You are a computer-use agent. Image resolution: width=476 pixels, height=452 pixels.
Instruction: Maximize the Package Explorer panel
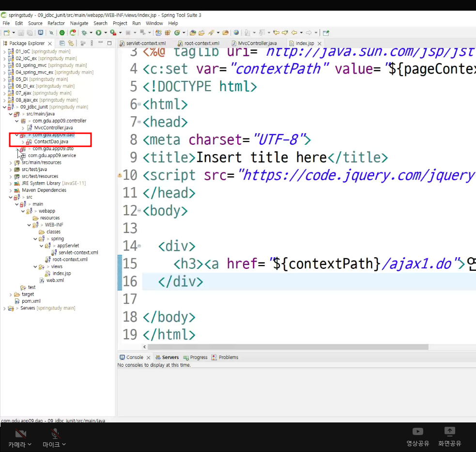pyautogui.click(x=109, y=43)
